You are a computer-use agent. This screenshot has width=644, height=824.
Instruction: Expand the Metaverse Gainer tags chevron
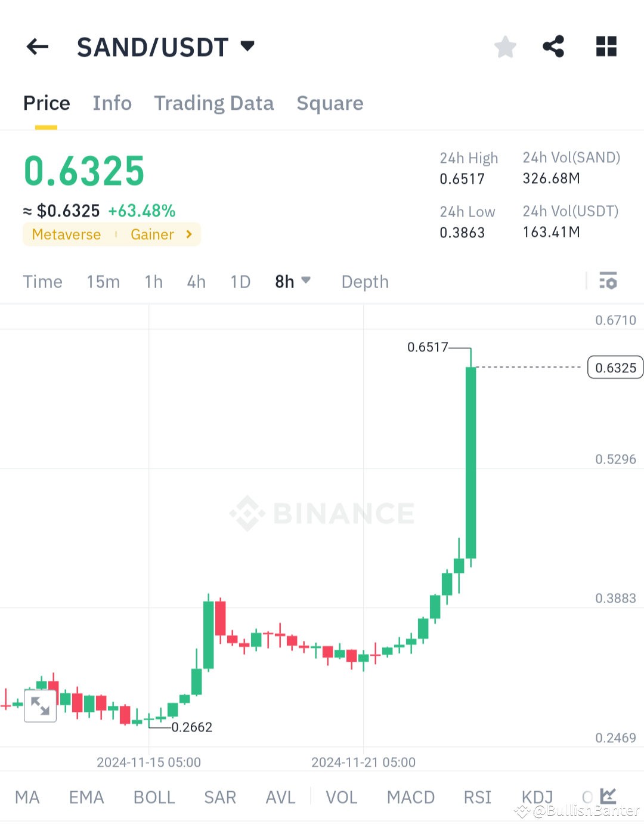[x=189, y=234]
